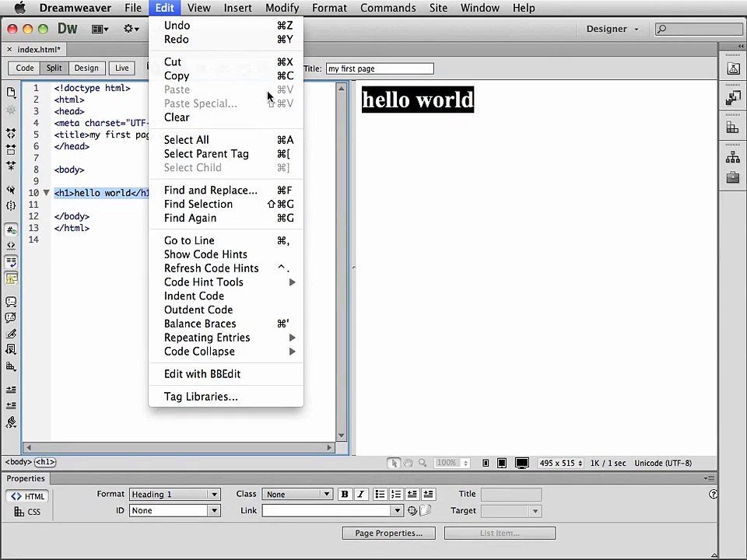The image size is (747, 560).
Task: Toggle the Word Wrap icon
Action: pyautogui.click(x=11, y=262)
